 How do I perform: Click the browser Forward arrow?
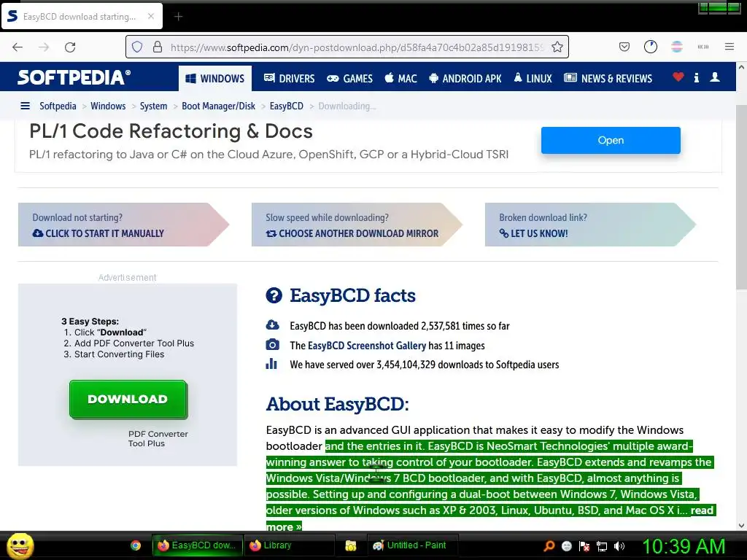[44, 47]
